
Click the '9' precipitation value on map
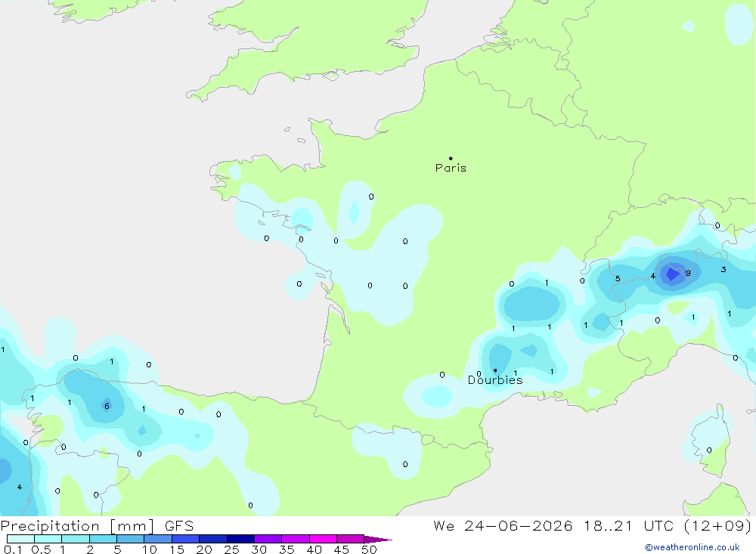tap(688, 273)
